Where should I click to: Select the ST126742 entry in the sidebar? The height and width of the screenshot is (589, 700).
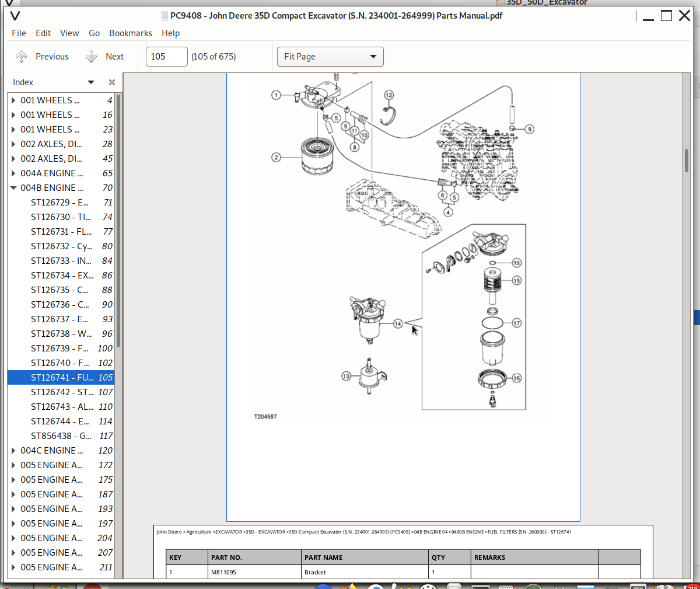tap(60, 392)
